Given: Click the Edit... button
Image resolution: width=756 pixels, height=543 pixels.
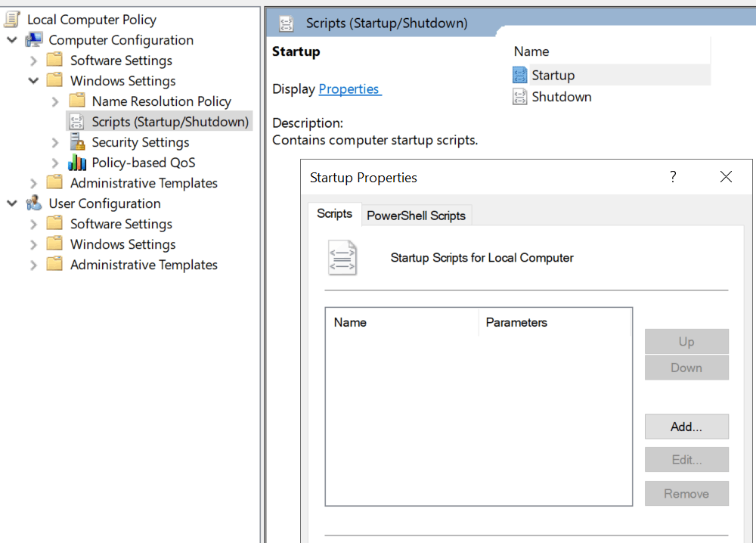Looking at the screenshot, I should pos(686,459).
